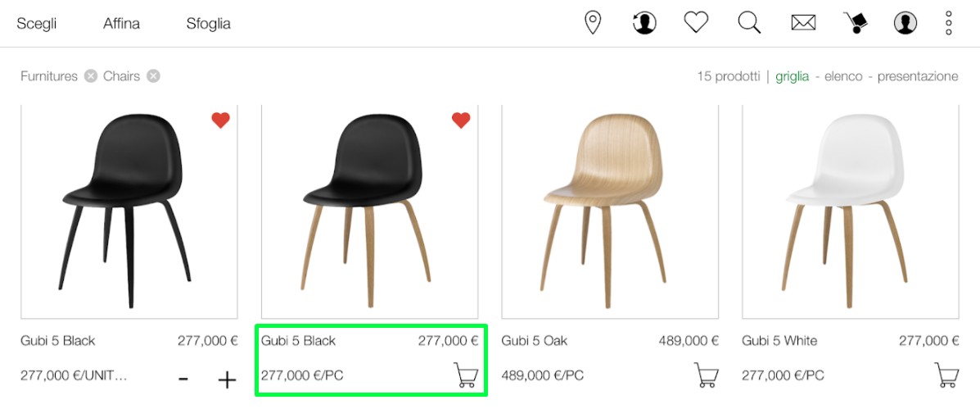This screenshot has width=980, height=409.
Task: Open the Sfoglia menu
Action: pyautogui.click(x=208, y=24)
